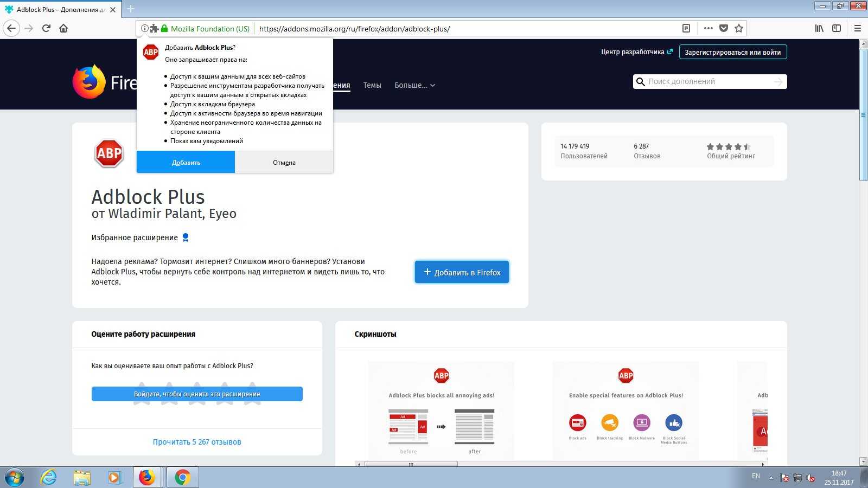Launch Google Chrome from the taskbar
Screen dimensions: 868x488
tap(182, 477)
